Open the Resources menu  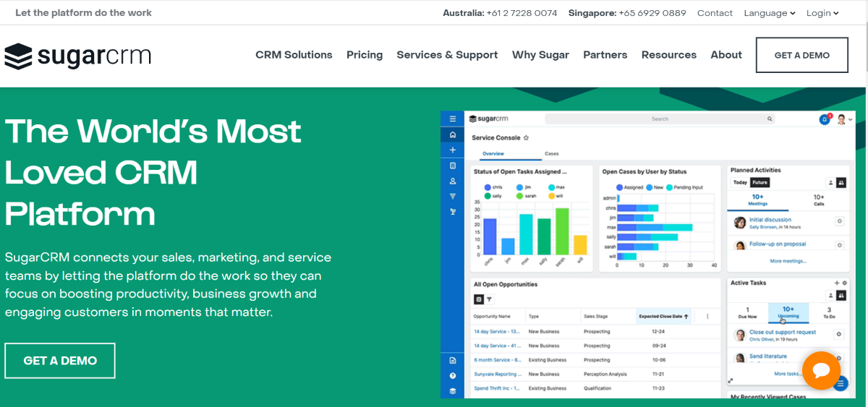pos(669,55)
